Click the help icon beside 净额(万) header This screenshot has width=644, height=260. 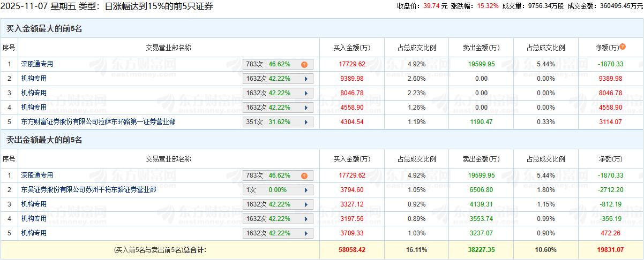[x=623, y=47]
